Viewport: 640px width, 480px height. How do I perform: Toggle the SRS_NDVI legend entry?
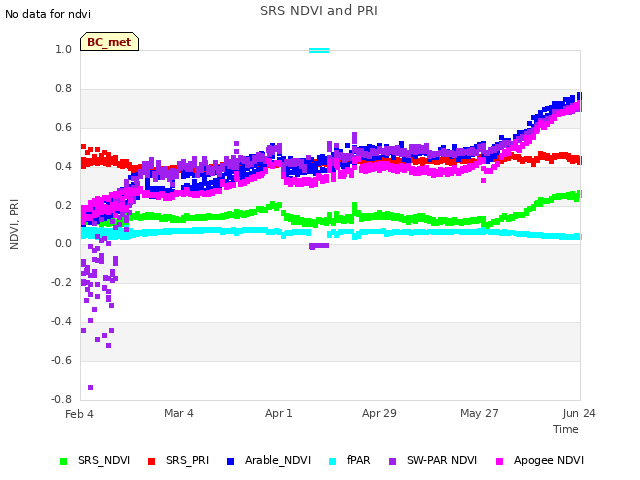(95, 460)
